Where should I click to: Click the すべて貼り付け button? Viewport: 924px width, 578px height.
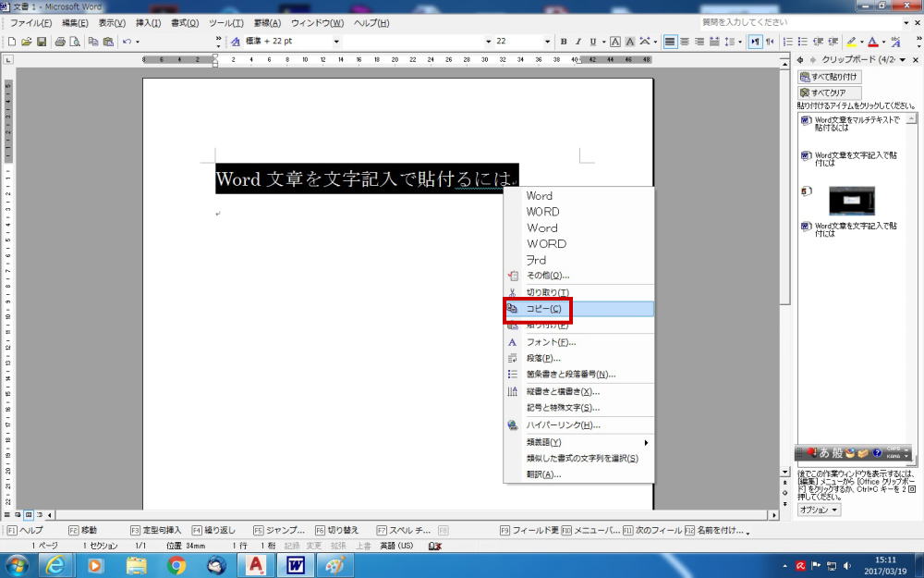[830, 77]
